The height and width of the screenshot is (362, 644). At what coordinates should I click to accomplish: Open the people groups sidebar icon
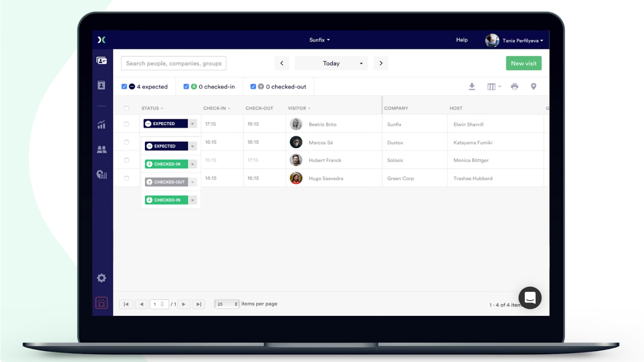102,149
